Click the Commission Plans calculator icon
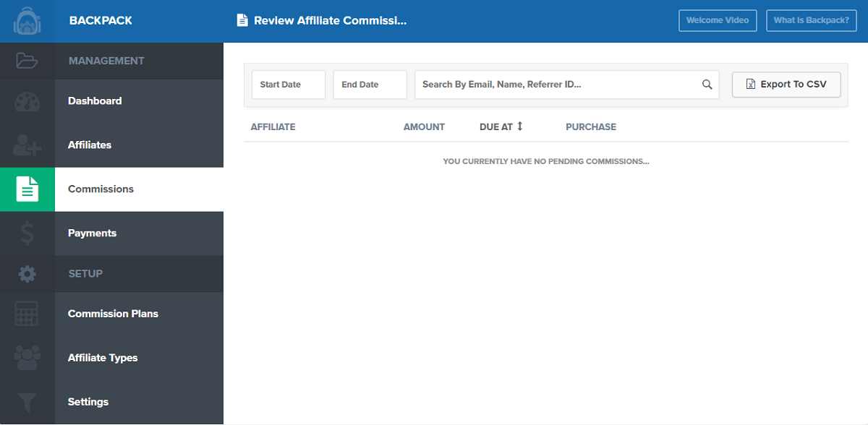The image size is (868, 425). [x=27, y=314]
